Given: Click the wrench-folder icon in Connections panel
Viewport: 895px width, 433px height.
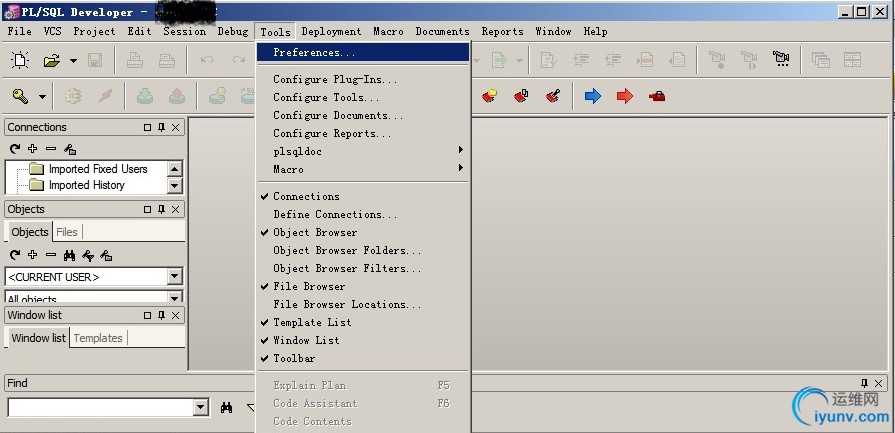Looking at the screenshot, I should [70, 149].
